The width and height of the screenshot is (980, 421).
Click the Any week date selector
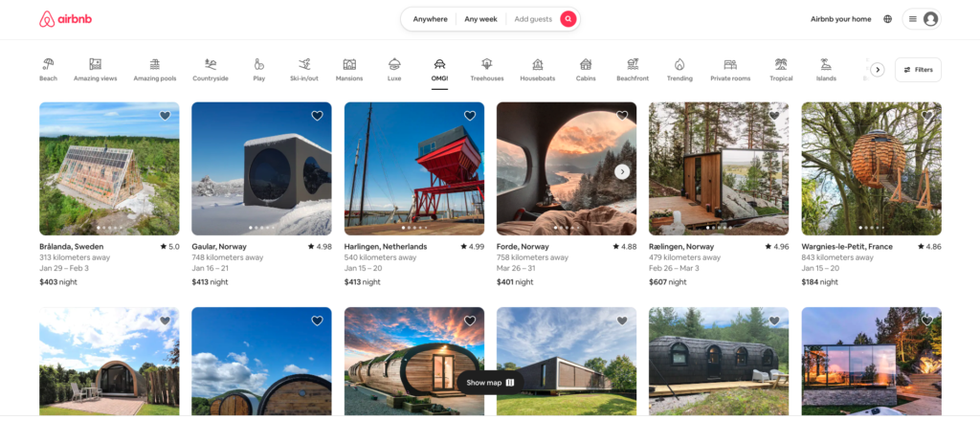tap(480, 19)
